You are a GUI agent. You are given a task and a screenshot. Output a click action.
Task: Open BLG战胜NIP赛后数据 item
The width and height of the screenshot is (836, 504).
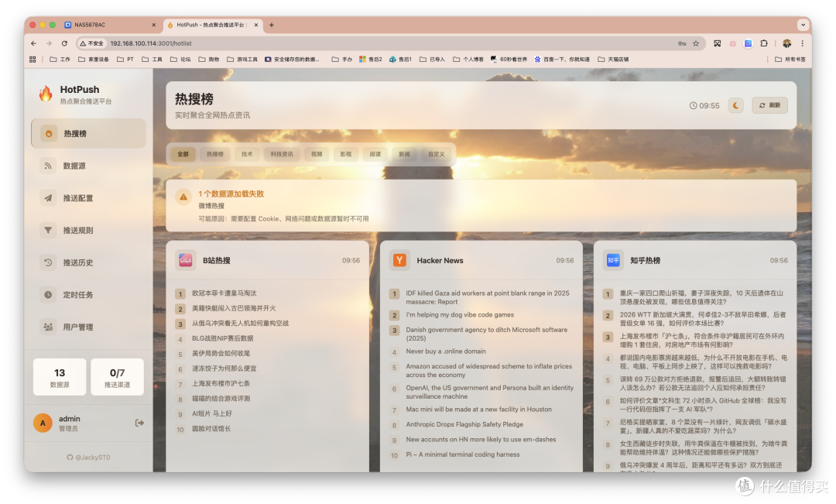[222, 338]
